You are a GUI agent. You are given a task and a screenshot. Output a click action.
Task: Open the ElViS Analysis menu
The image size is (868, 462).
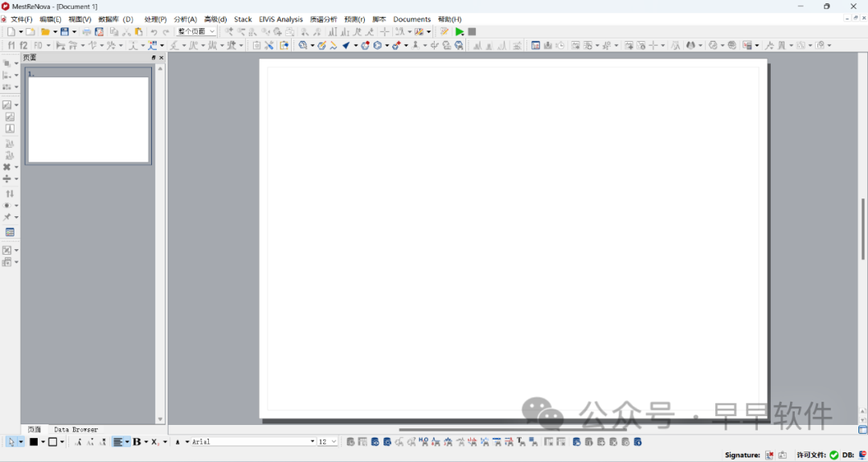(x=280, y=19)
